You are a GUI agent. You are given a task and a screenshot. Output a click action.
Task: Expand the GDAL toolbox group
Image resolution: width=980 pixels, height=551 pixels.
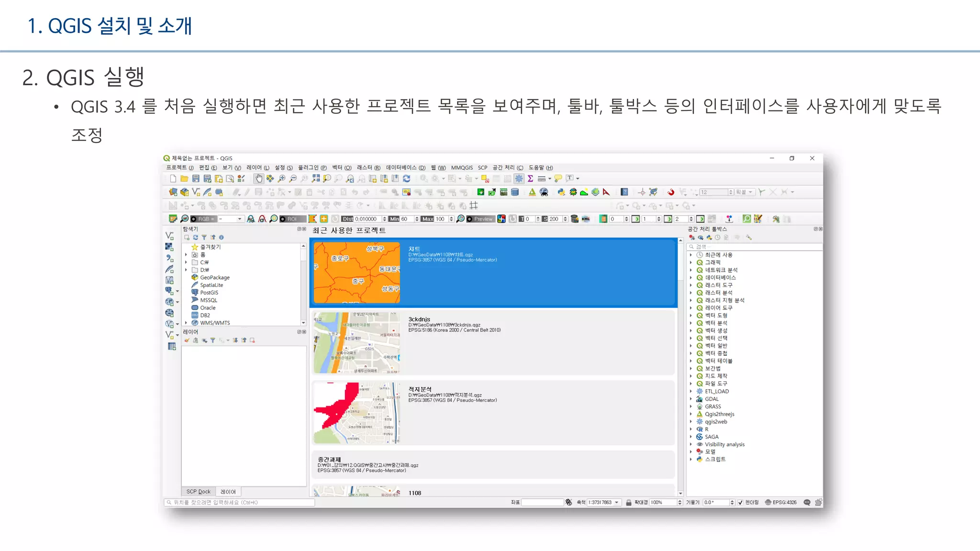click(x=691, y=399)
